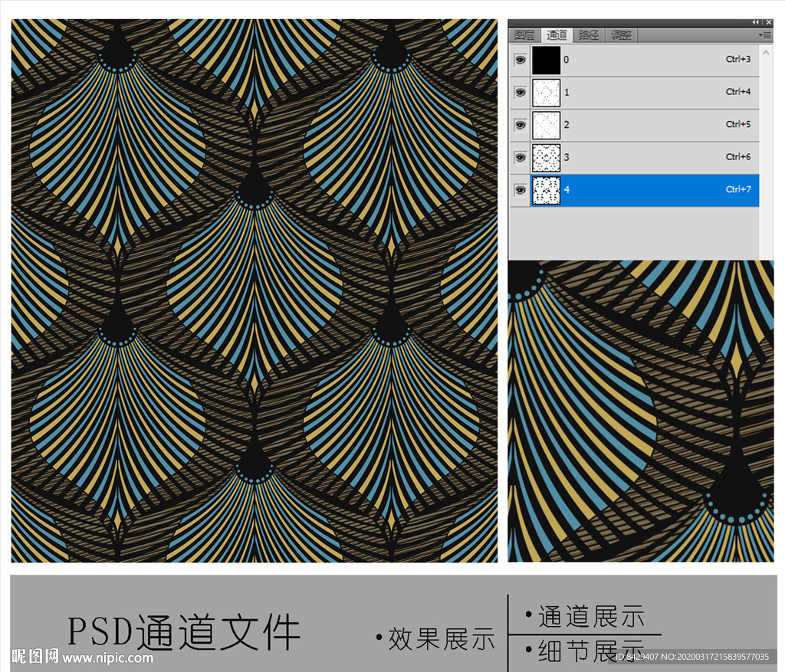Toggle visibility eye of channel 4
The image size is (785, 672).
click(x=521, y=190)
